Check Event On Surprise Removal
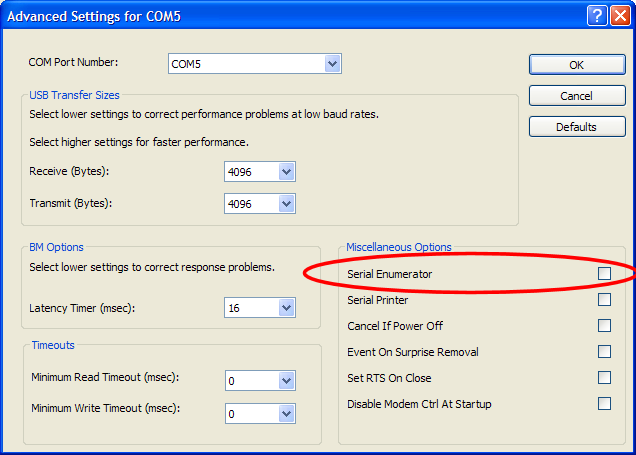Image resolution: width=636 pixels, height=455 pixels. (604, 351)
